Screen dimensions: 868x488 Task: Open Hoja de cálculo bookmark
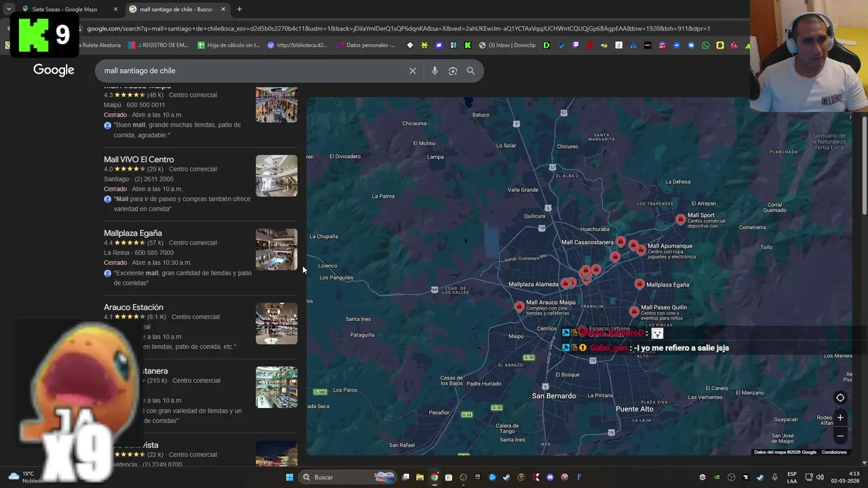pyautogui.click(x=229, y=45)
